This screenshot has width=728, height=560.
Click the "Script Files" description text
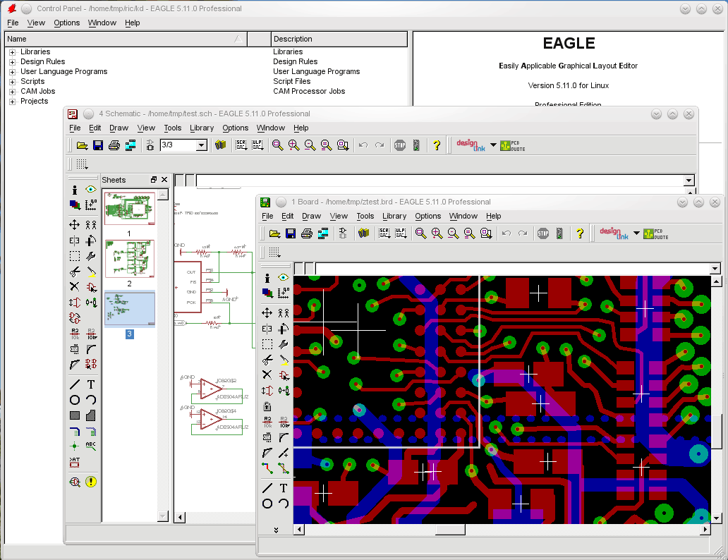click(291, 81)
